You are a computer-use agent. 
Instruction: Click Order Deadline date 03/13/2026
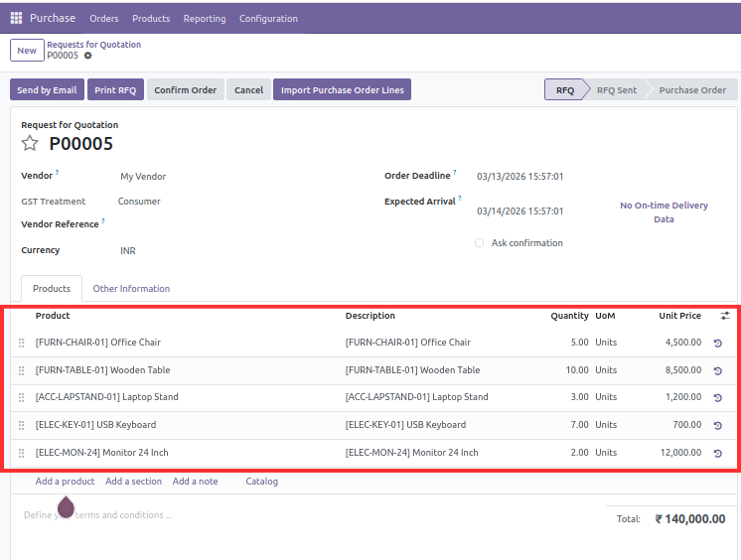click(x=519, y=177)
